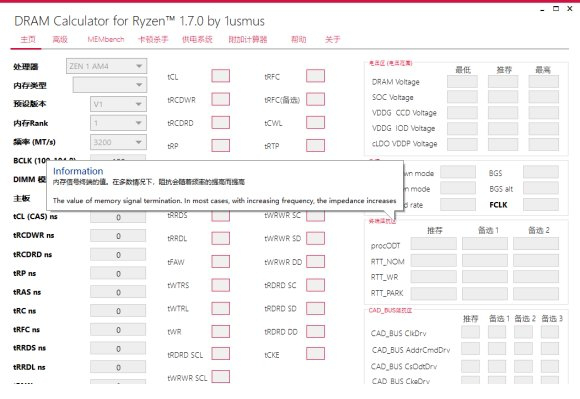Select the tRRDL ns value field

point(118,367)
